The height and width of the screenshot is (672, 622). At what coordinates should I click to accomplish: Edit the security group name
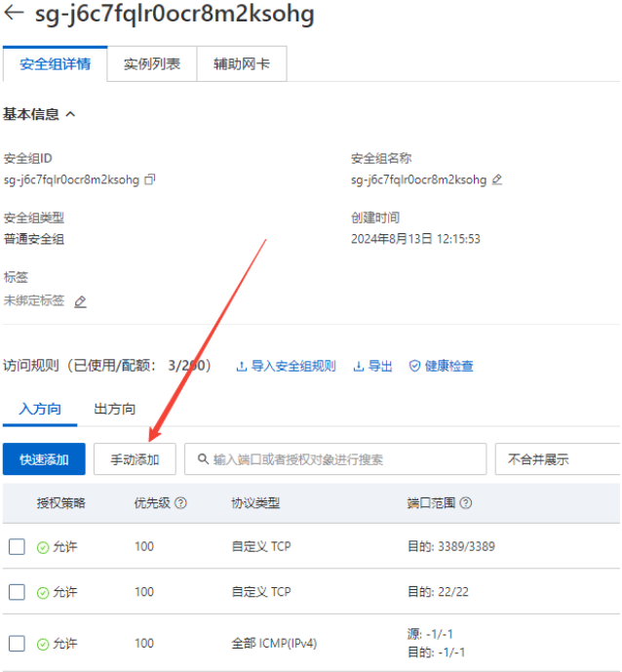497,179
